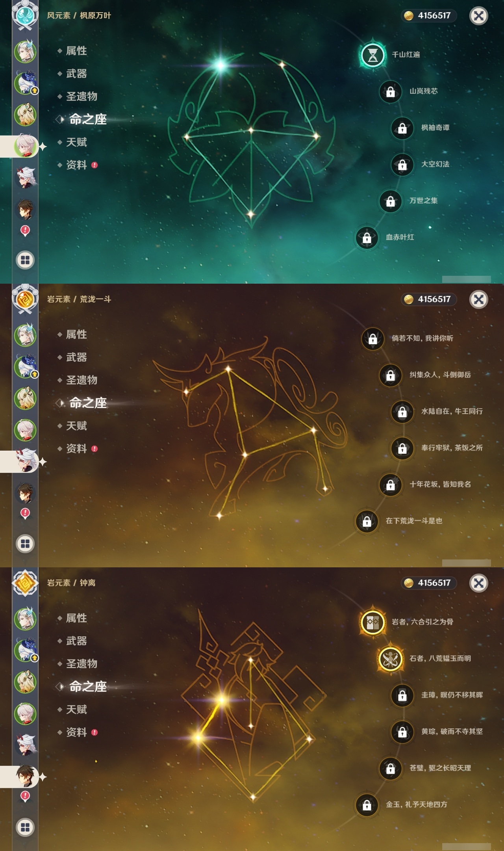The width and height of the screenshot is (504, 851).
Task: Close the 荒泷一斗 constellation screen
Action: (478, 299)
